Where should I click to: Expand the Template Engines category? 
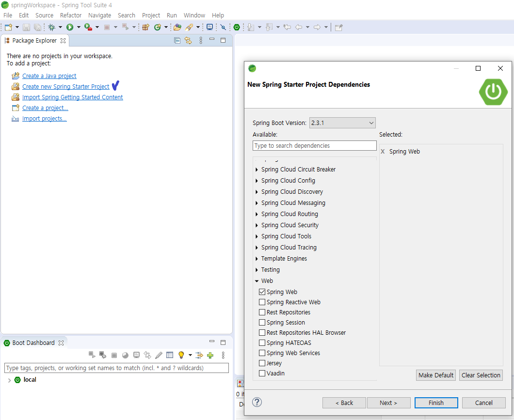point(257,259)
